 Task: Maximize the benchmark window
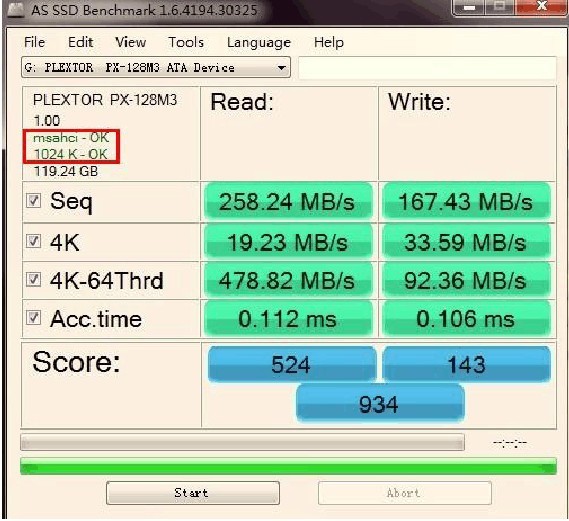pyautogui.click(x=500, y=7)
